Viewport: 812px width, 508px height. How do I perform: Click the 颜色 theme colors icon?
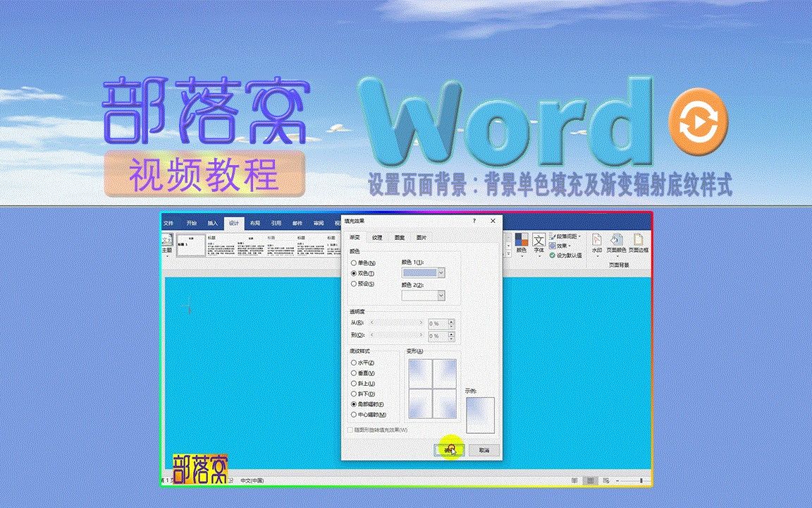tap(522, 240)
